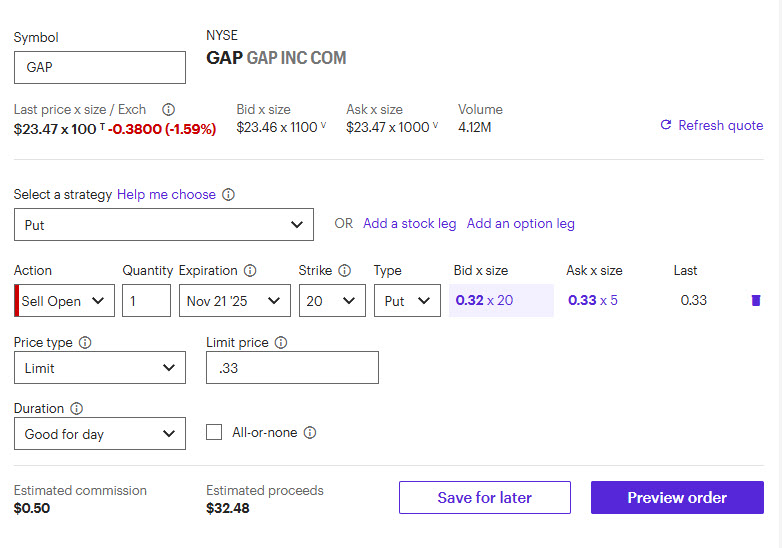Click the Preview order button
Viewport: 782px width, 548px height.
[677, 498]
